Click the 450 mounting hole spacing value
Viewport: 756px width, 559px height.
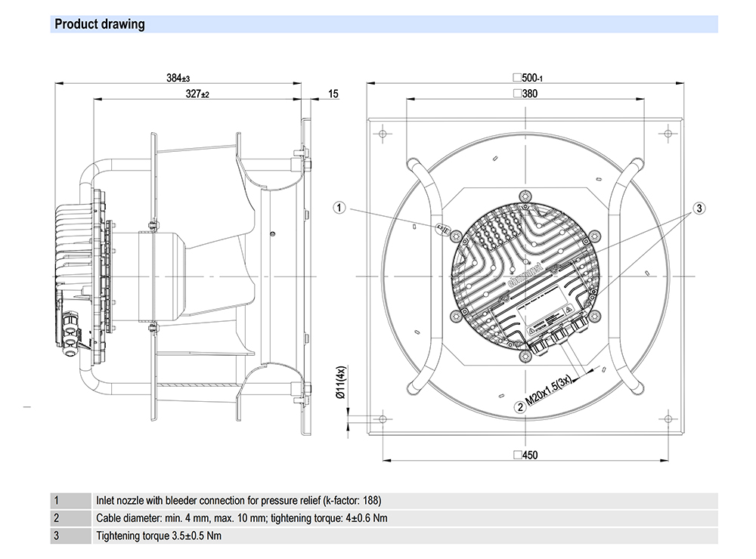[530, 455]
